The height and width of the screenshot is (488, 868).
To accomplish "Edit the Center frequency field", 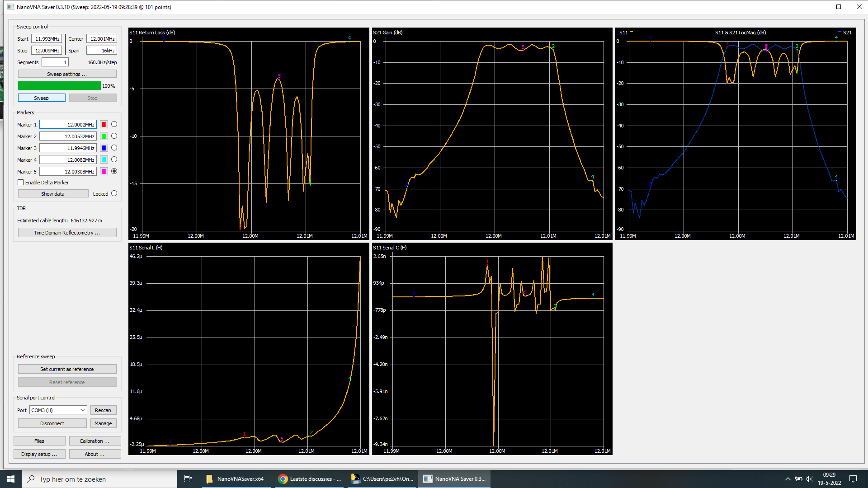I will [x=102, y=39].
